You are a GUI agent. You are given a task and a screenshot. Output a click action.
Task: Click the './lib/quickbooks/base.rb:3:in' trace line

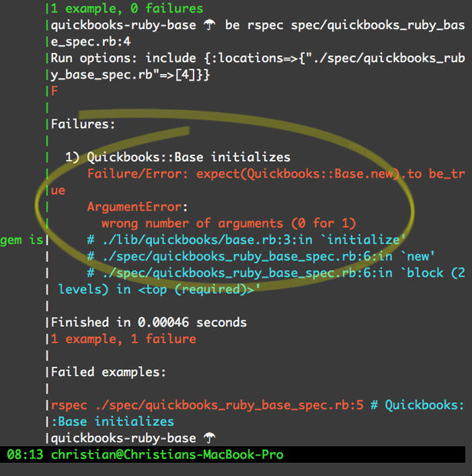(246, 240)
